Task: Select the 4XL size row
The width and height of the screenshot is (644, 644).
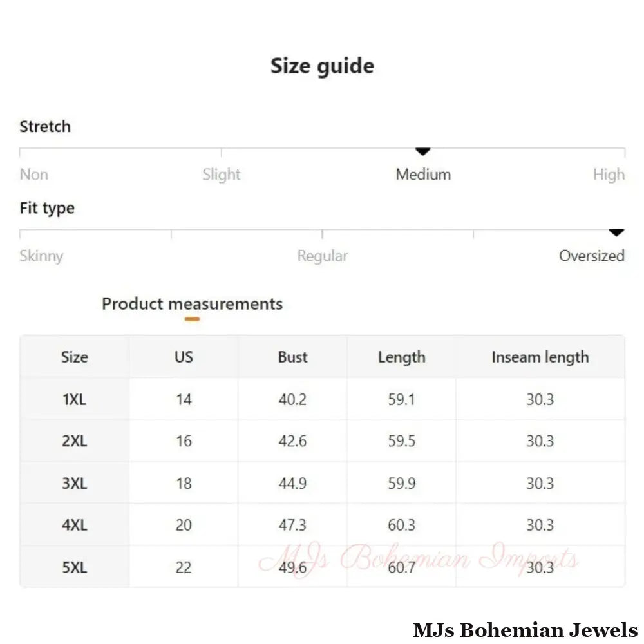Action: 75,525
